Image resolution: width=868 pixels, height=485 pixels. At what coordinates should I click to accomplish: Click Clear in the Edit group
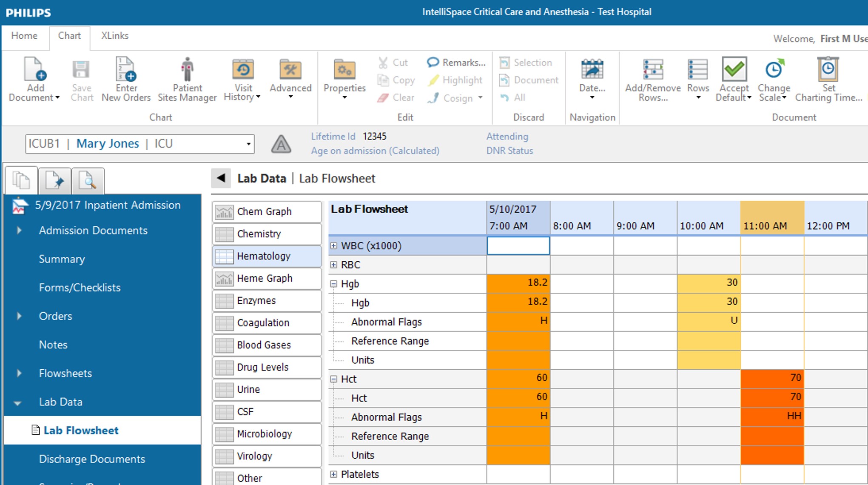point(396,97)
